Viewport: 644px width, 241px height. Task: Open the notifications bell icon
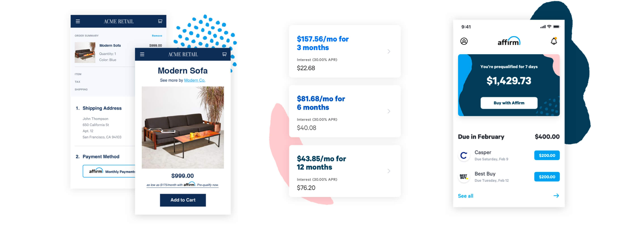[x=554, y=41]
